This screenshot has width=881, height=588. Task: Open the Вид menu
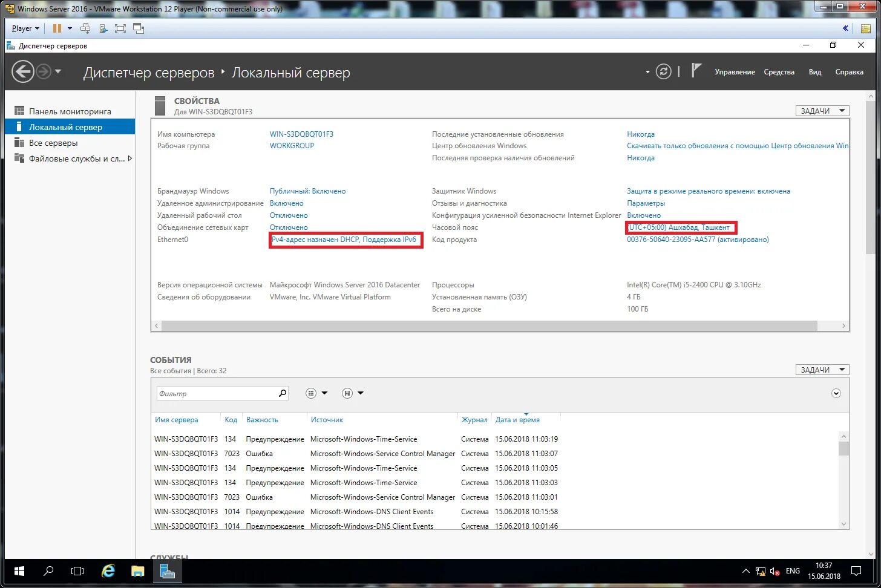pos(815,72)
